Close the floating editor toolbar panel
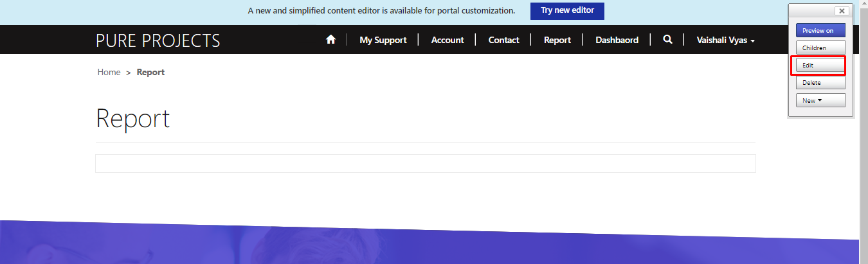Viewport: 868px width, 264px height. 841,11
